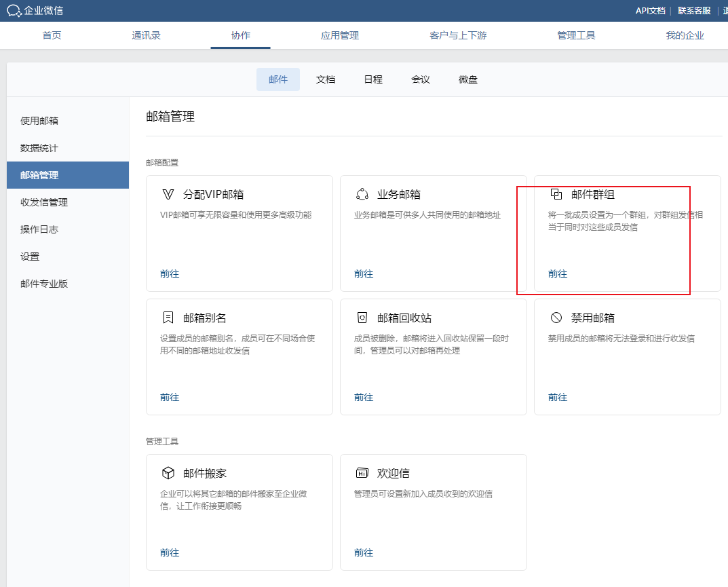This screenshot has height=587, width=728.
Task: Open 应用管理 in the top navigation
Action: [x=340, y=35]
